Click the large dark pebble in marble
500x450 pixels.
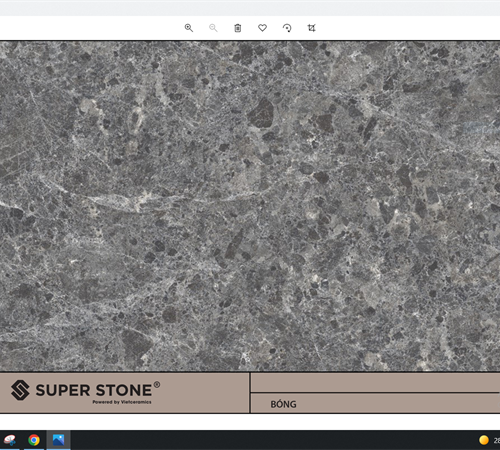pyautogui.click(x=261, y=113)
